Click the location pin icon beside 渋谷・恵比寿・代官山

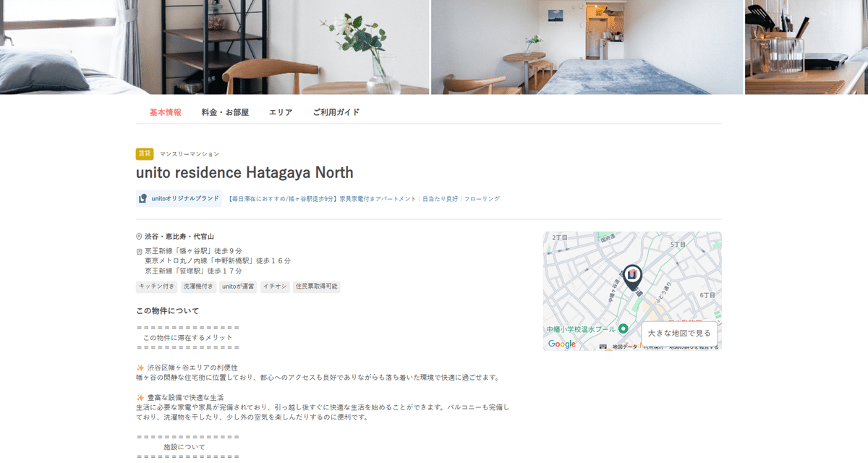139,237
